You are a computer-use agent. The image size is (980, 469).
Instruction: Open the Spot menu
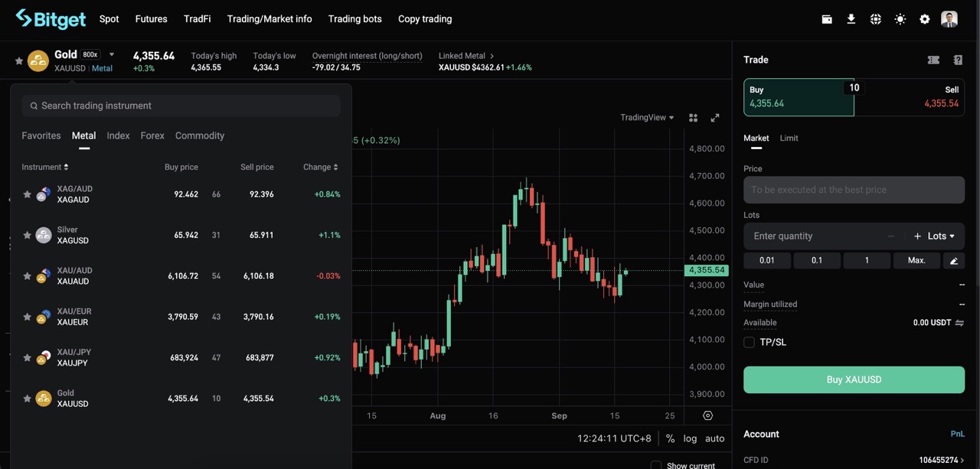(109, 19)
